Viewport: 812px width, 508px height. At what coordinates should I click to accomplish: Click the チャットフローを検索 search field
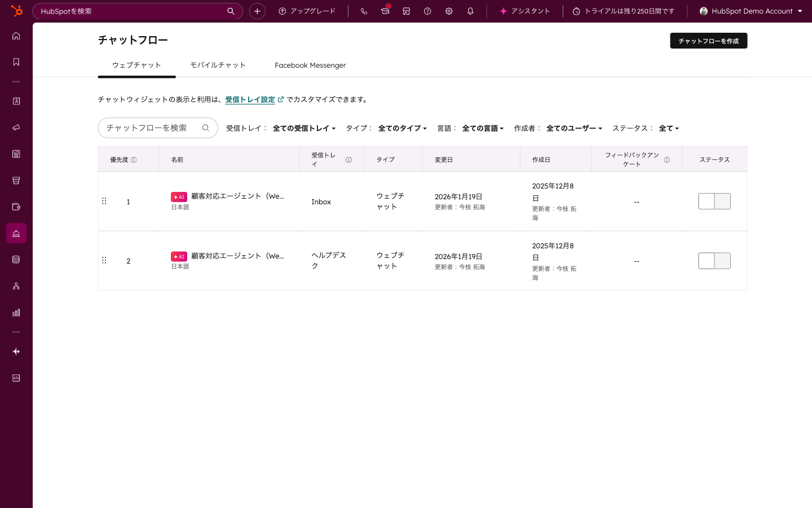(x=150, y=128)
